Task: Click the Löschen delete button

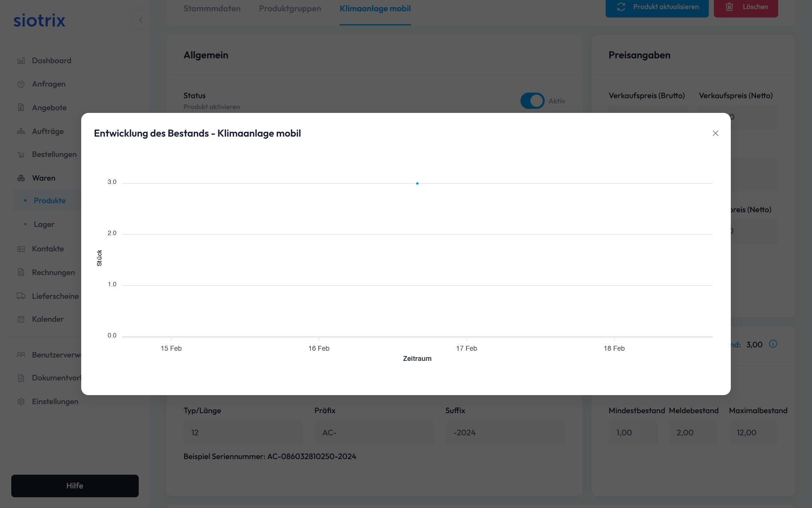Action: [x=746, y=7]
